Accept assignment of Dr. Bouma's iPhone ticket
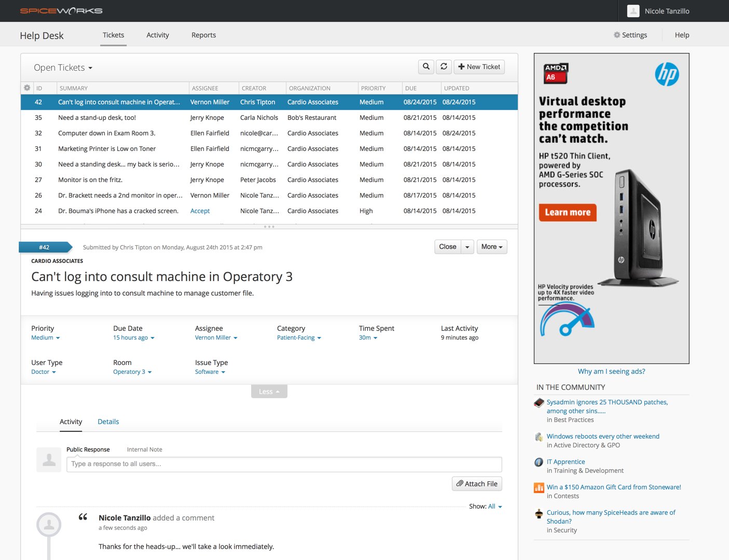 (200, 211)
